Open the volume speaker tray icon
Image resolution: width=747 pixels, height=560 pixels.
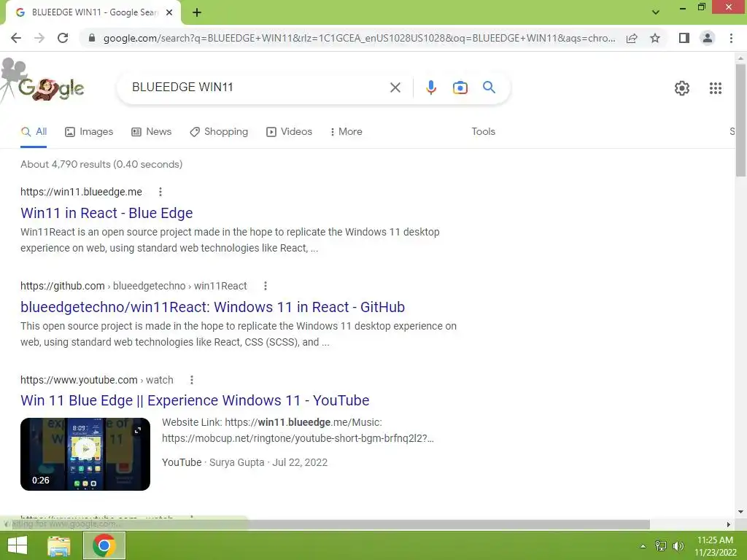point(678,546)
